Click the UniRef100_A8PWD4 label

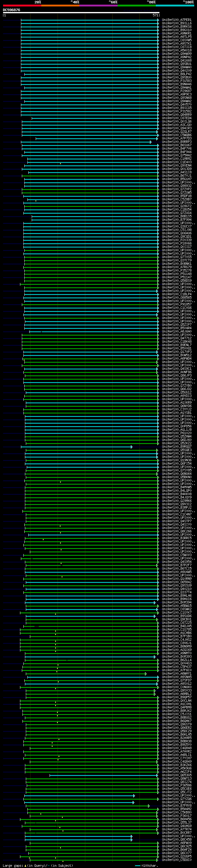[177, 358]
